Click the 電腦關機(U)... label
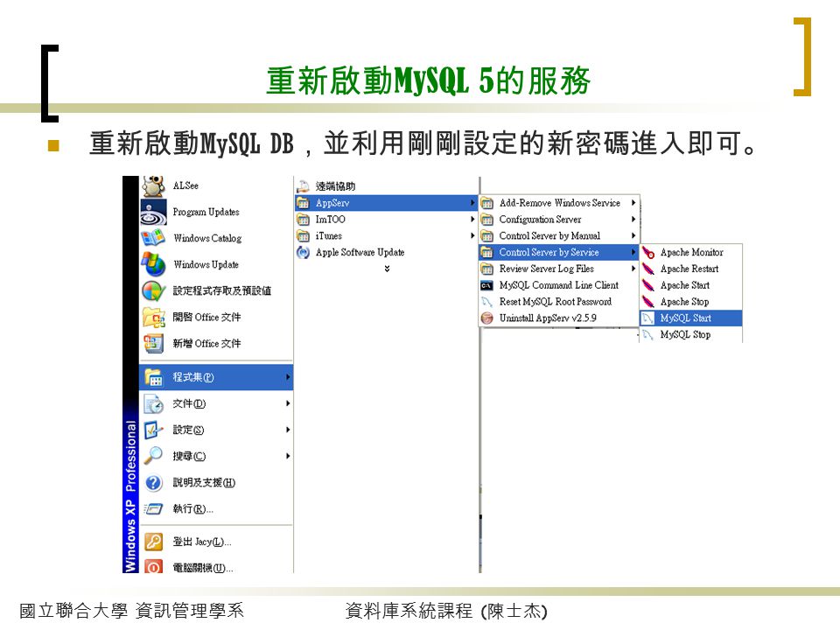Viewport: 840px width, 630px height. (x=203, y=568)
